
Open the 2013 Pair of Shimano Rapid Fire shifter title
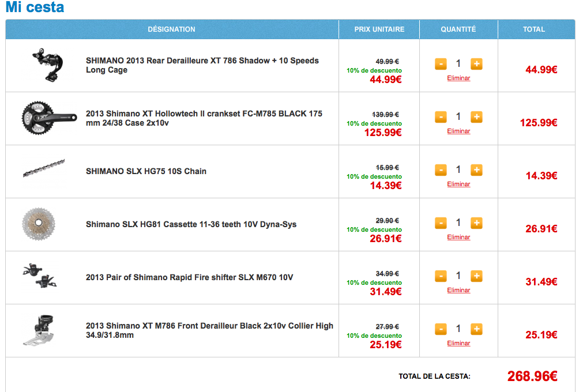pos(189,277)
